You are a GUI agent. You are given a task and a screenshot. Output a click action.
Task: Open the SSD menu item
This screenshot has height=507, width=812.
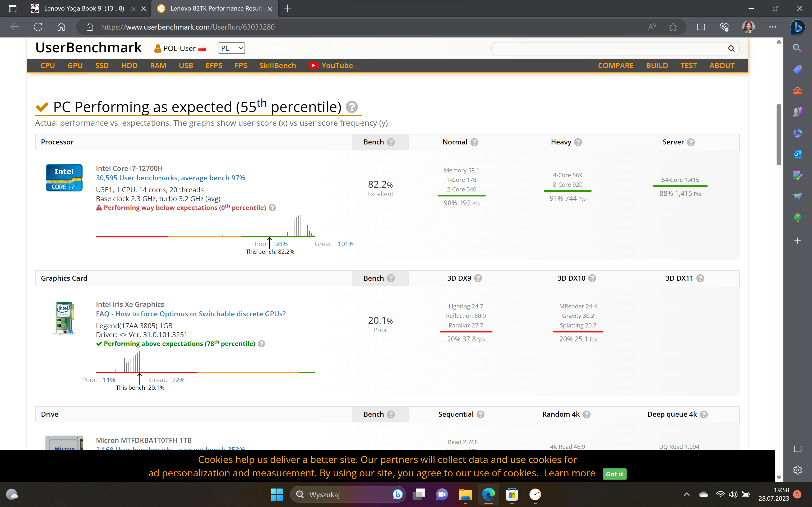tap(102, 66)
